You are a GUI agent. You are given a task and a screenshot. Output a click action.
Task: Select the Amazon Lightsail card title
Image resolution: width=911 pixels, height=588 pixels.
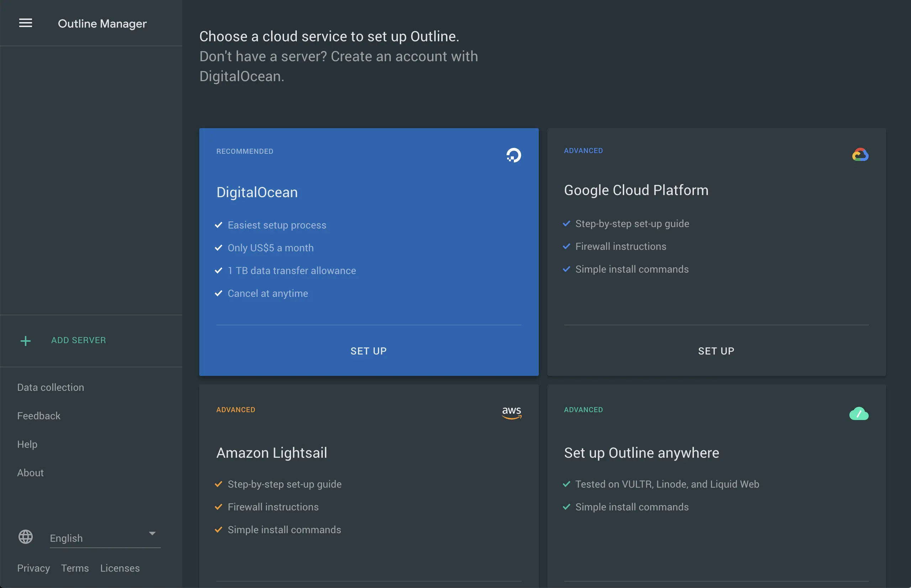click(x=272, y=453)
